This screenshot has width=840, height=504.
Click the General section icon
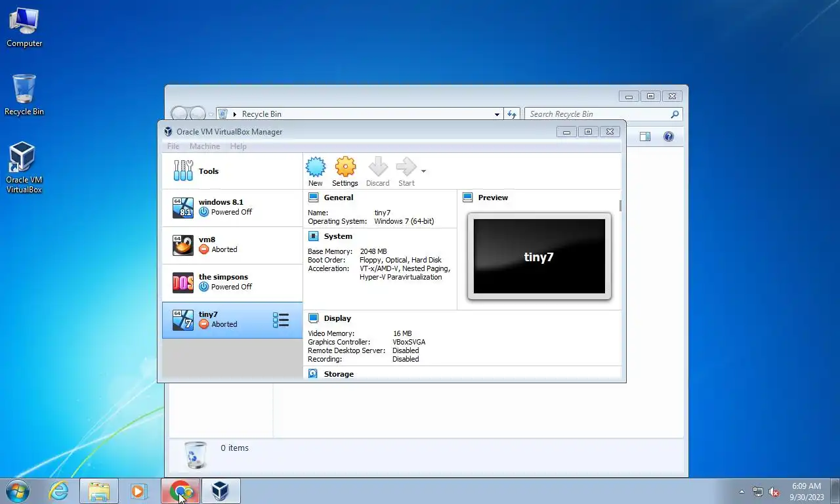[313, 198]
